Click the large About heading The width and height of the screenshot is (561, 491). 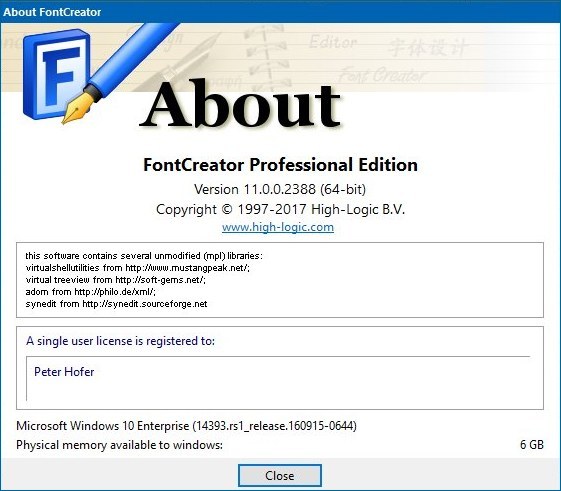pos(240,104)
